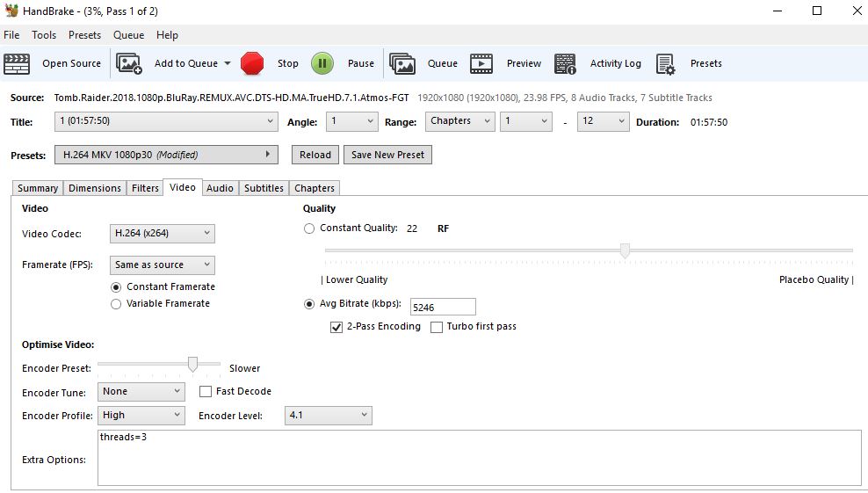Click the green Pause icon
Screen dimensions: 868x493
tap(322, 63)
